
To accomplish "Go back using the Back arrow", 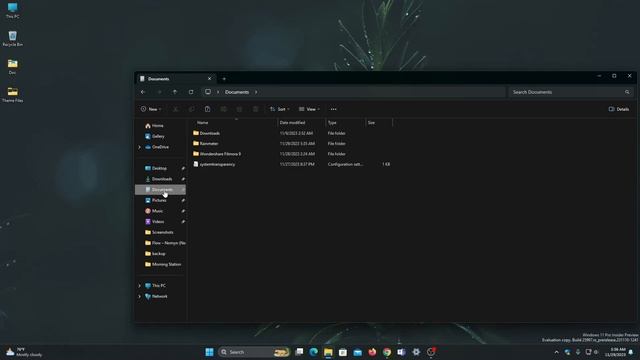I will click(x=143, y=92).
